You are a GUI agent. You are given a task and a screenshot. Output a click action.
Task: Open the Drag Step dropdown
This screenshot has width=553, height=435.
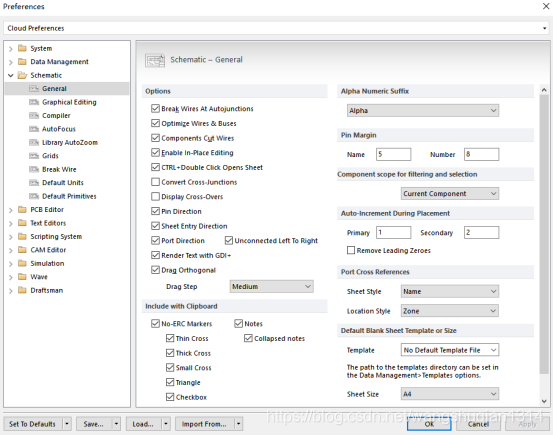(271, 286)
